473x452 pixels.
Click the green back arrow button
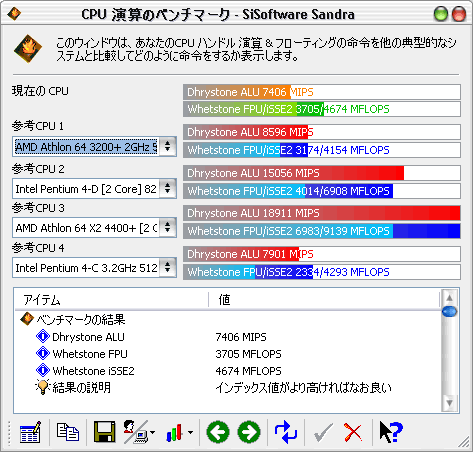pos(218,432)
